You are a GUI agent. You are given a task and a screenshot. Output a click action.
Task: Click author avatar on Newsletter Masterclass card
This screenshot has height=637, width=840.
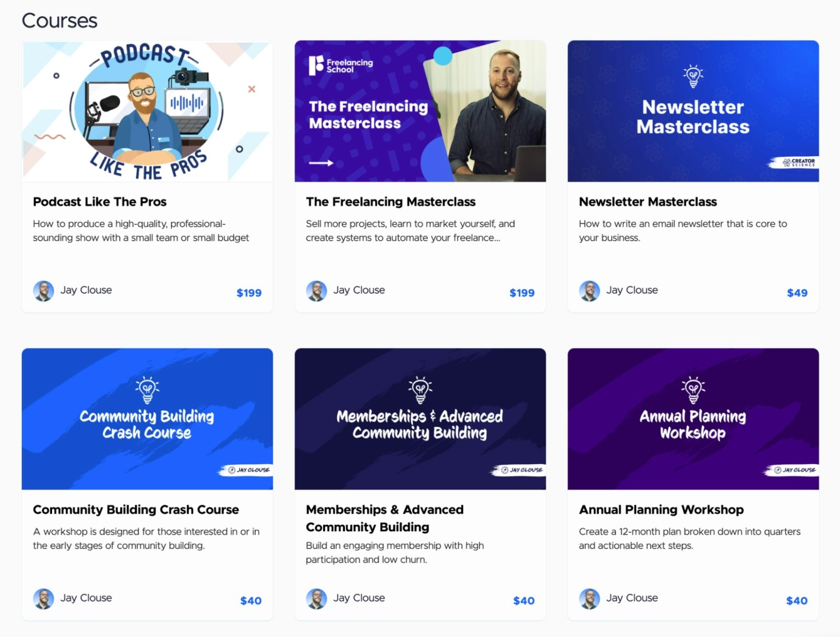[x=589, y=291]
